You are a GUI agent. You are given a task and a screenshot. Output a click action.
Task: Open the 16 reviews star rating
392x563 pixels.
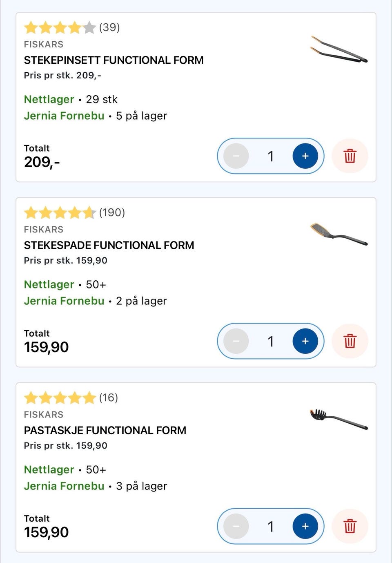pyautogui.click(x=60, y=398)
